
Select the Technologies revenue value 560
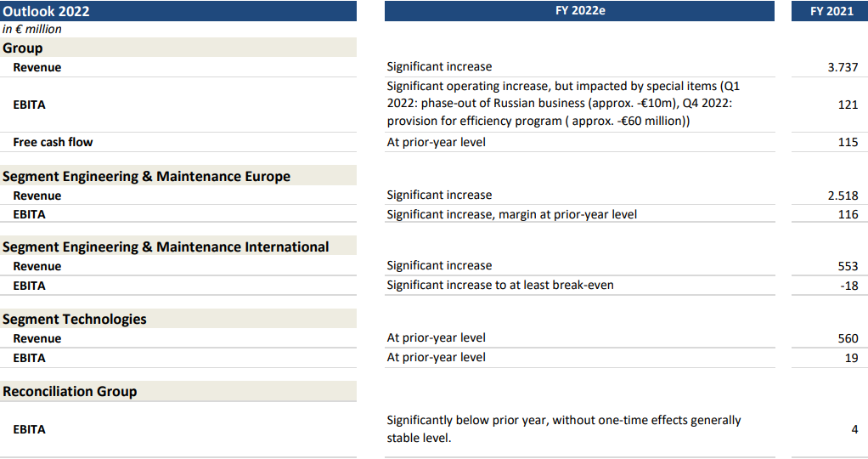pos(848,338)
